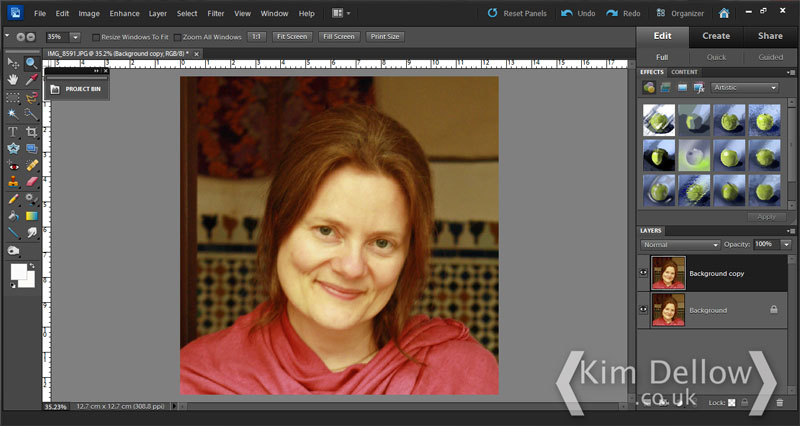This screenshot has width=800, height=426.
Task: Enable Resize Windows To Fit checkbox
Action: [x=95, y=37]
